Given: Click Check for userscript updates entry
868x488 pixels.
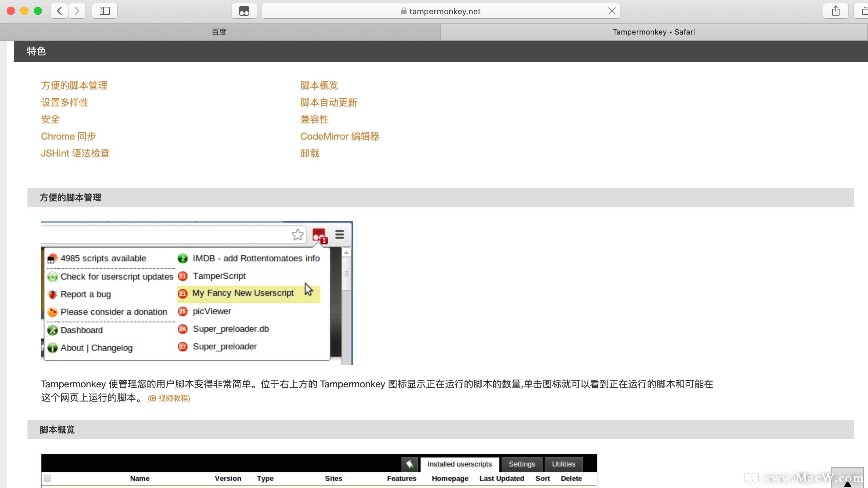Looking at the screenshot, I should 111,277.
